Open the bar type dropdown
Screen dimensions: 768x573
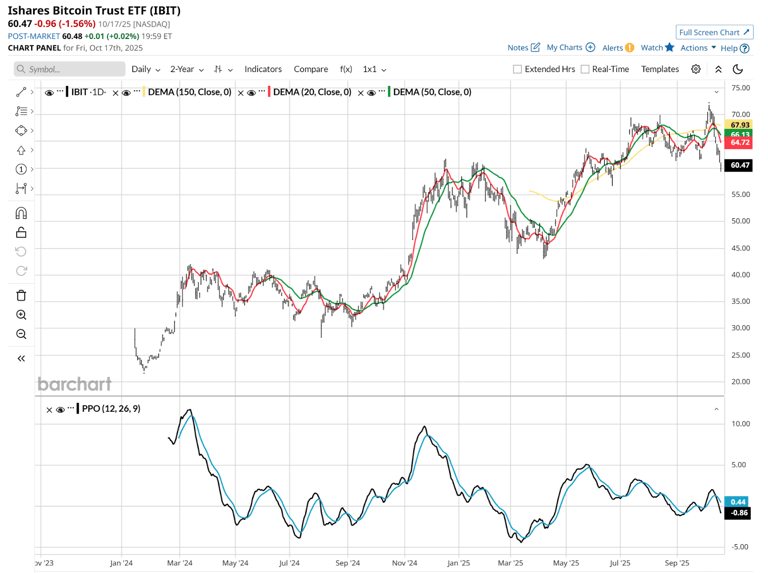coord(223,69)
